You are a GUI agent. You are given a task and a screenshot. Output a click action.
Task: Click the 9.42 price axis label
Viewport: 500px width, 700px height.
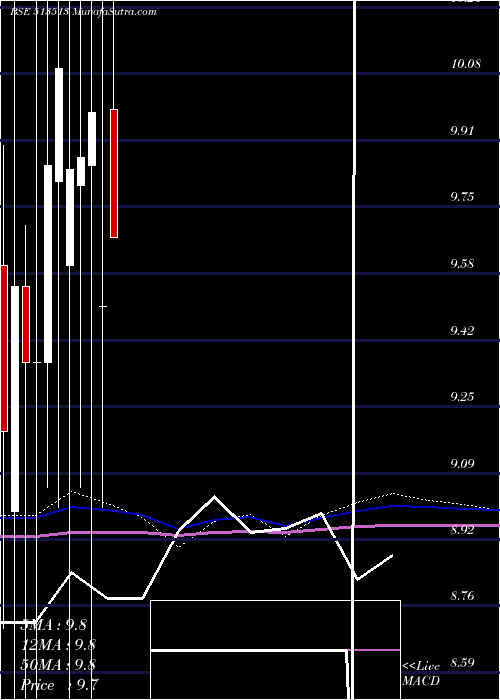pyautogui.click(x=463, y=331)
